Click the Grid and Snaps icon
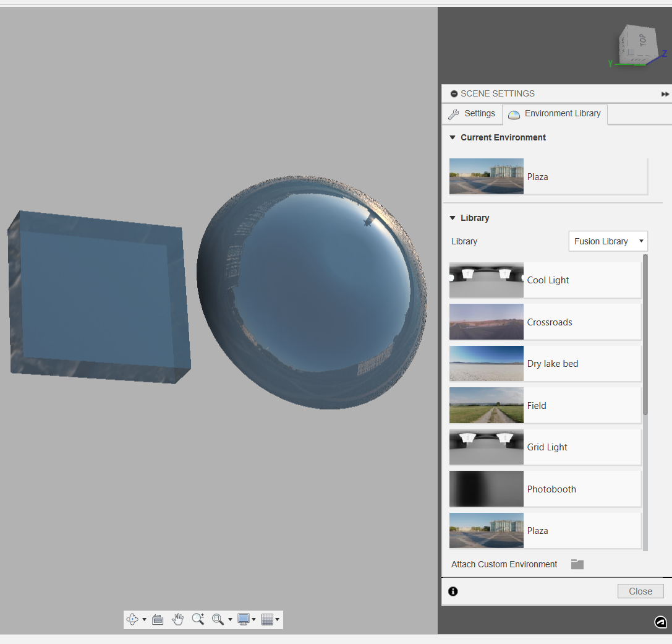This screenshot has height=644, width=672. (x=267, y=619)
